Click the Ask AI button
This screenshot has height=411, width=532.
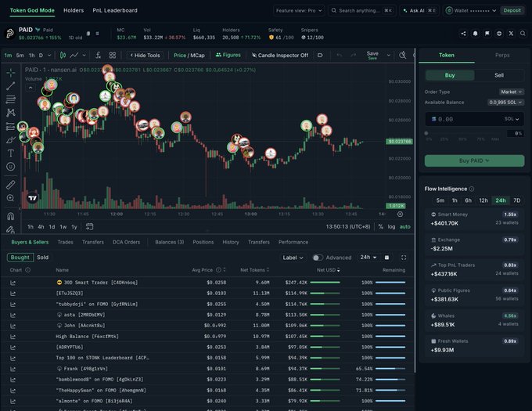419,10
